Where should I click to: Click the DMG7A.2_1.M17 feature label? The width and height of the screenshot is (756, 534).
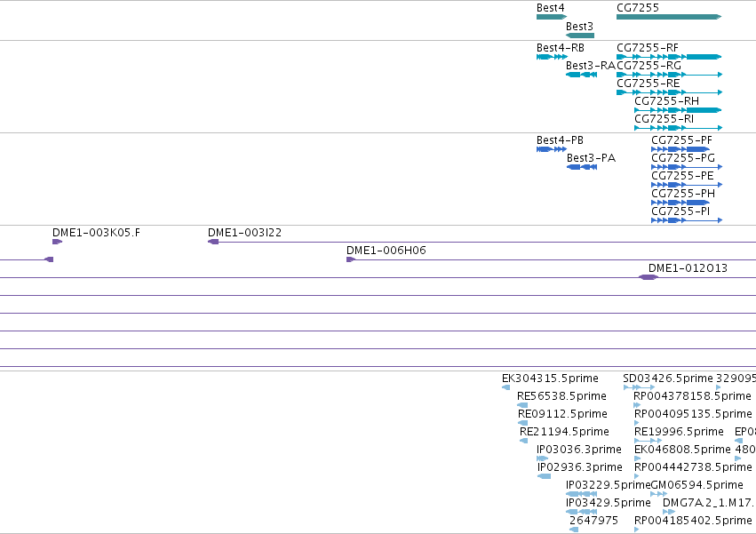[x=708, y=503]
